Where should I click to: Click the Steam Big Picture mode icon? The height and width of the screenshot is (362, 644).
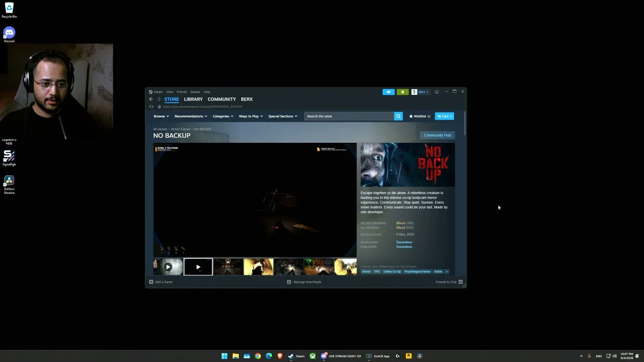click(437, 92)
